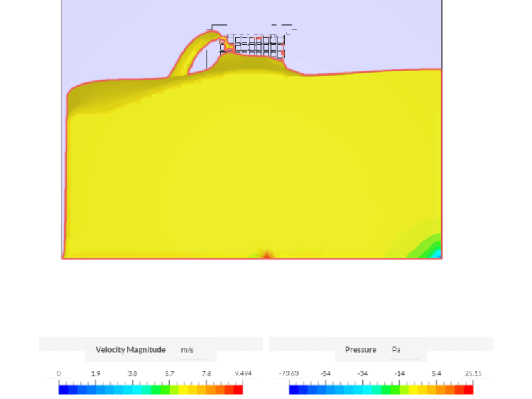This screenshot has width=532, height=399.
Task: Select the black grid structure above the fluid
Action: pyautogui.click(x=253, y=45)
